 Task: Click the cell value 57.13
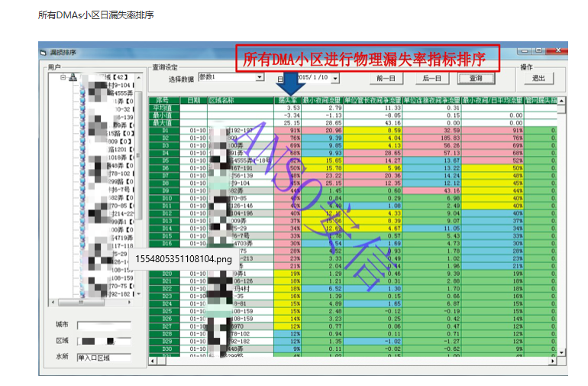pyautogui.click(x=431, y=153)
